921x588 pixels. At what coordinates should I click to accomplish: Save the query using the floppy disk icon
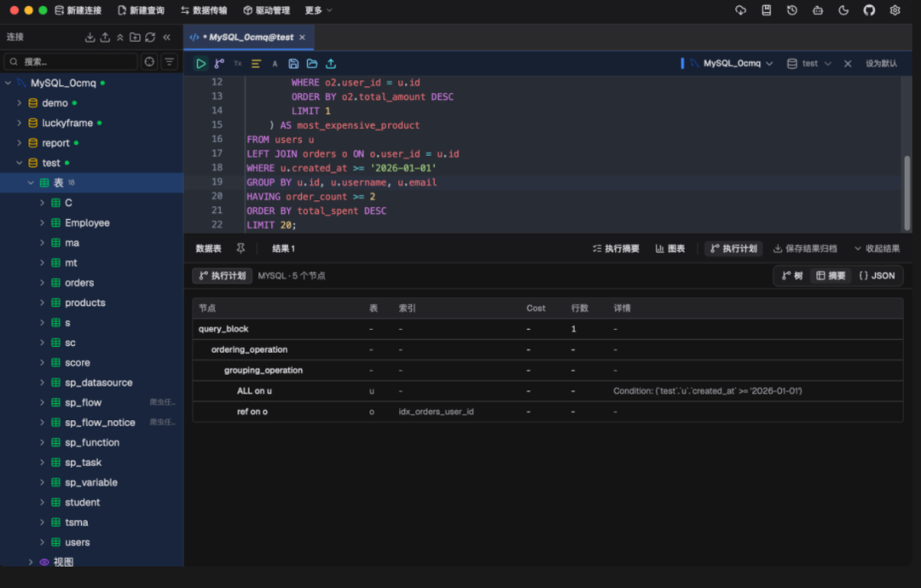coord(293,63)
